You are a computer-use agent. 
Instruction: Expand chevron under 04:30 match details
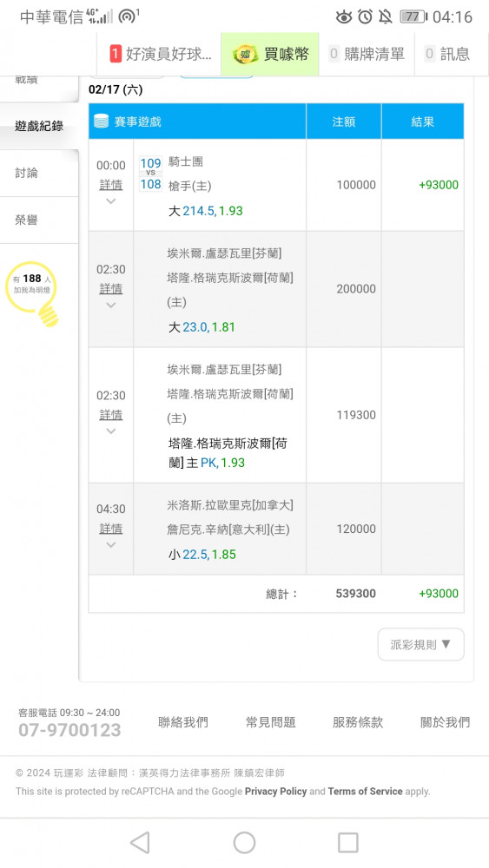(x=111, y=545)
